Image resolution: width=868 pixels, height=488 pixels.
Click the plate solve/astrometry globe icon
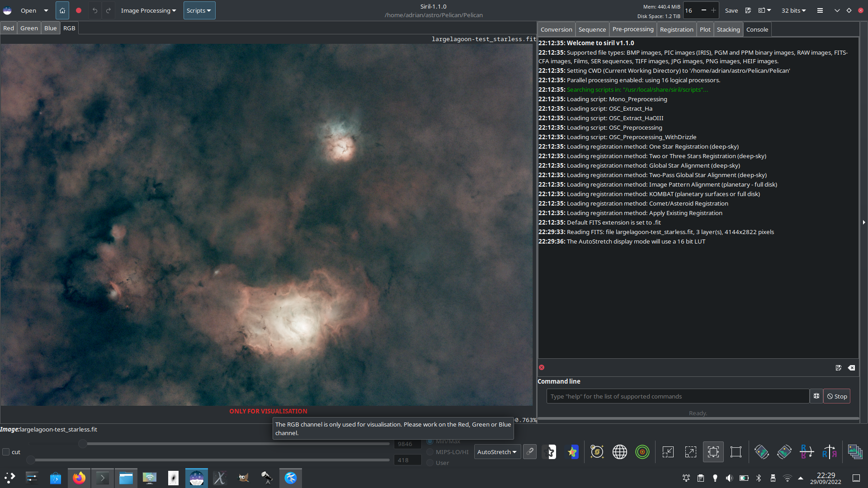click(619, 452)
